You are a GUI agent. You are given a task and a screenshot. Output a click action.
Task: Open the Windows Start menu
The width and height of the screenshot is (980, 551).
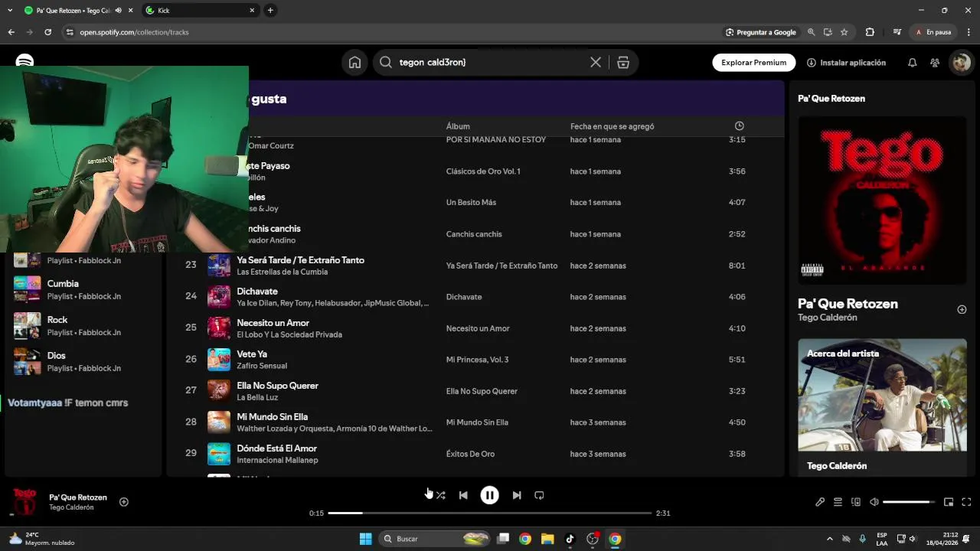click(x=366, y=539)
